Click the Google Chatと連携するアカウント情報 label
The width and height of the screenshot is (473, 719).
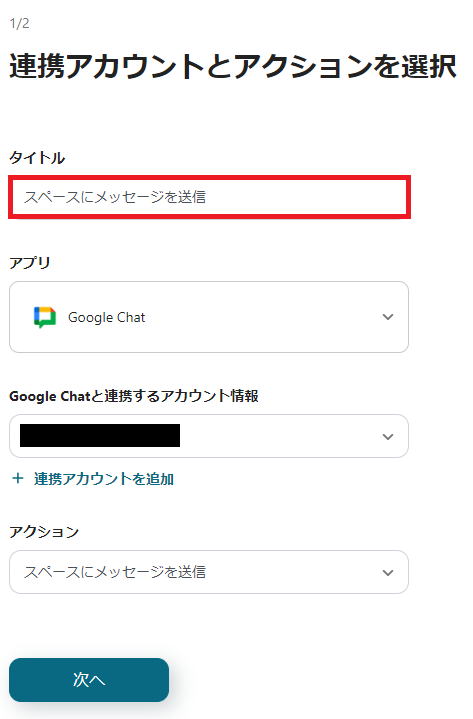pyautogui.click(x=134, y=396)
